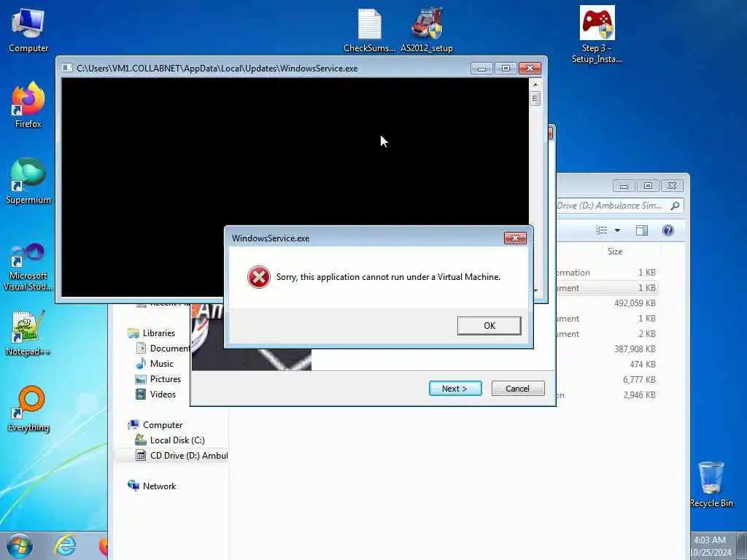Select the CheckSums text file on the desktop
This screenshot has width=747, height=560.
pos(369,31)
